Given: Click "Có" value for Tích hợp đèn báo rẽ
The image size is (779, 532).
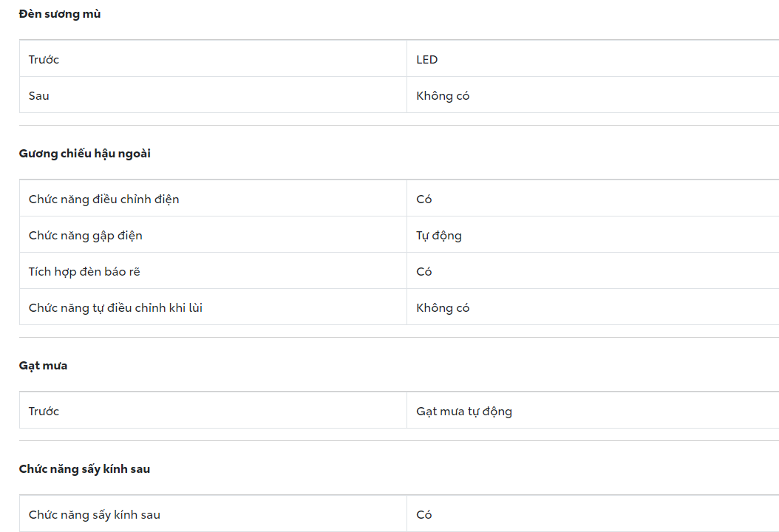Looking at the screenshot, I should pos(424,271).
